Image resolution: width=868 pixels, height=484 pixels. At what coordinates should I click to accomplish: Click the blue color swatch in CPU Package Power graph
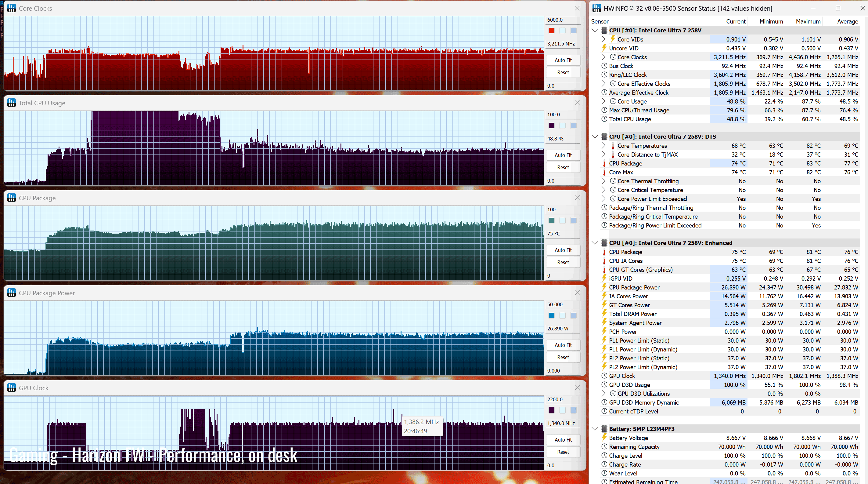pyautogui.click(x=551, y=315)
